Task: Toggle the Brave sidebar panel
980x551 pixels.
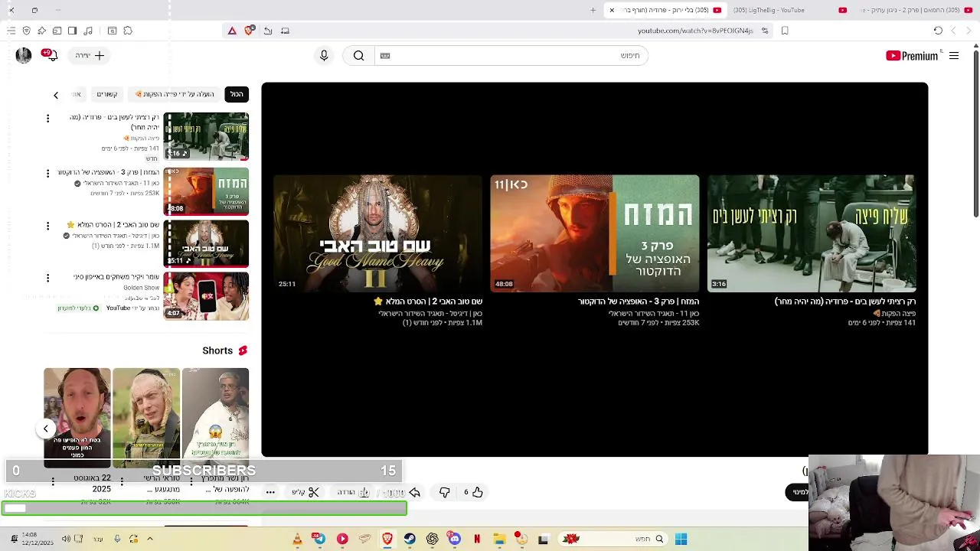Action: 72,31
